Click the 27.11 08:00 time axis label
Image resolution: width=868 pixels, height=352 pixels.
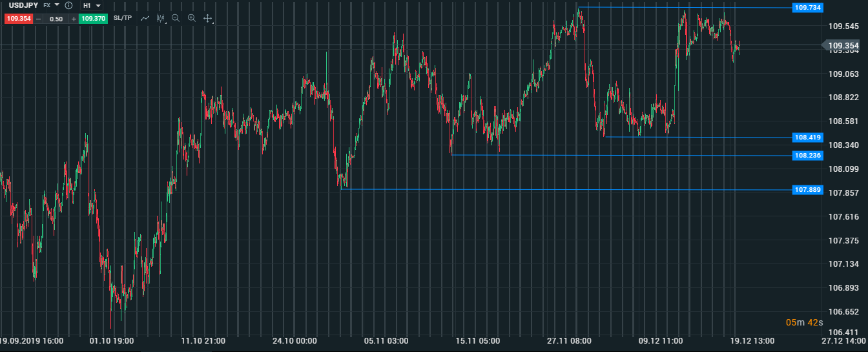tap(569, 340)
